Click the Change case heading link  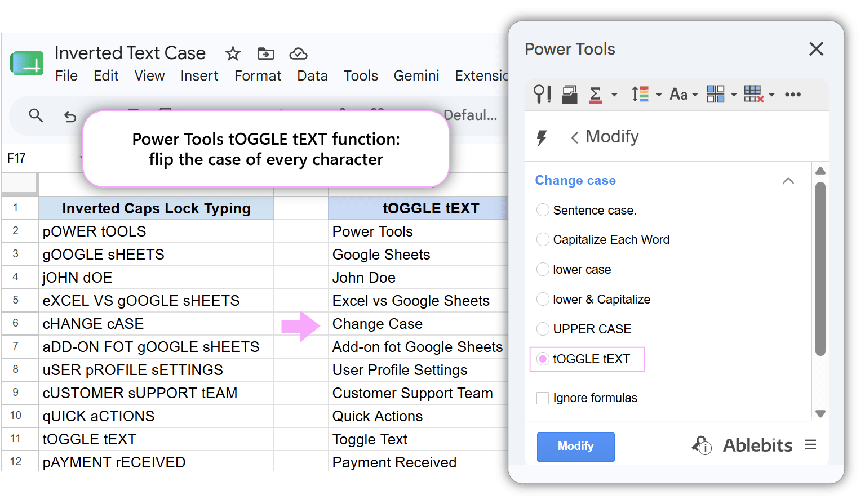click(575, 181)
